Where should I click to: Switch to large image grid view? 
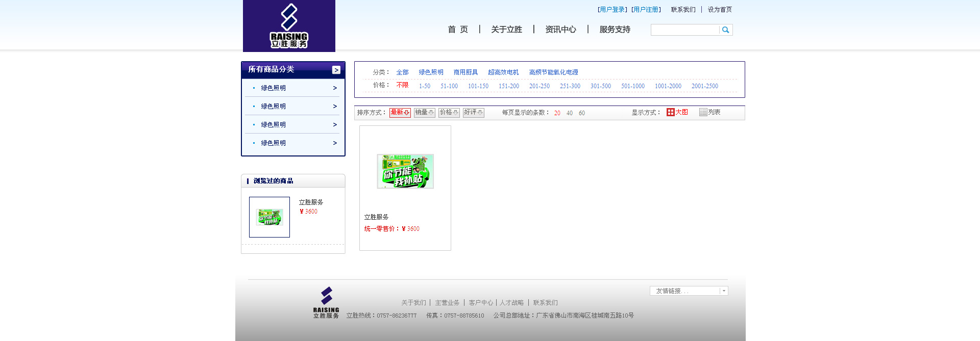[677, 112]
